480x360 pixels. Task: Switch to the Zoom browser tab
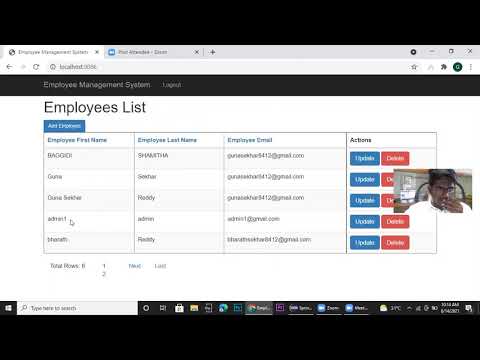click(x=153, y=52)
